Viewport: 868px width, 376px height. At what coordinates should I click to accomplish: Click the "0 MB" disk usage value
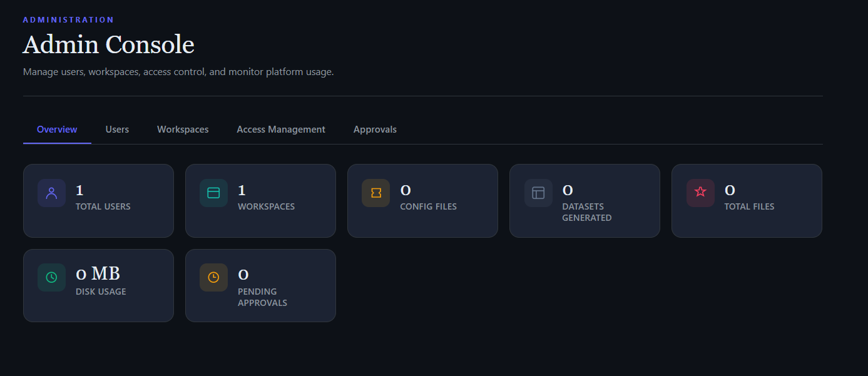coord(98,274)
